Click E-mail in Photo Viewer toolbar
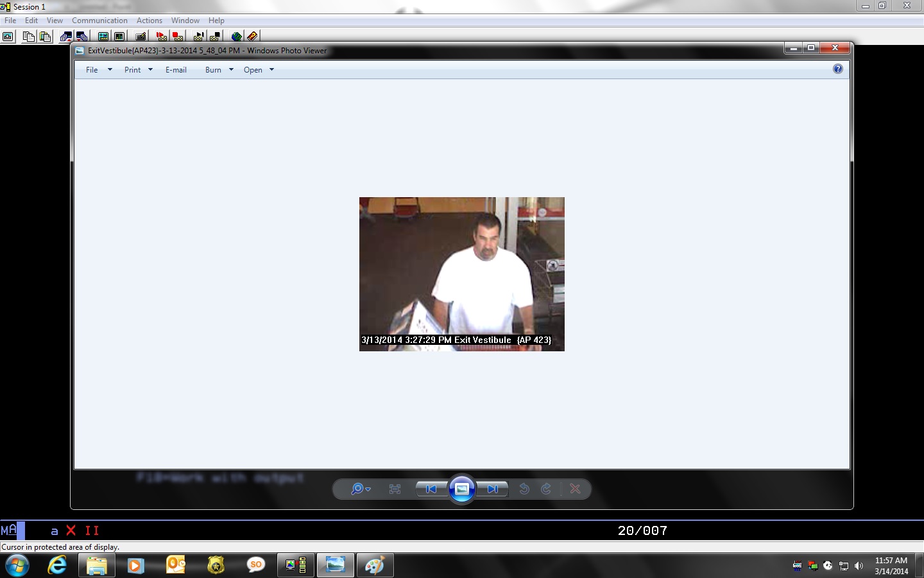 (176, 69)
